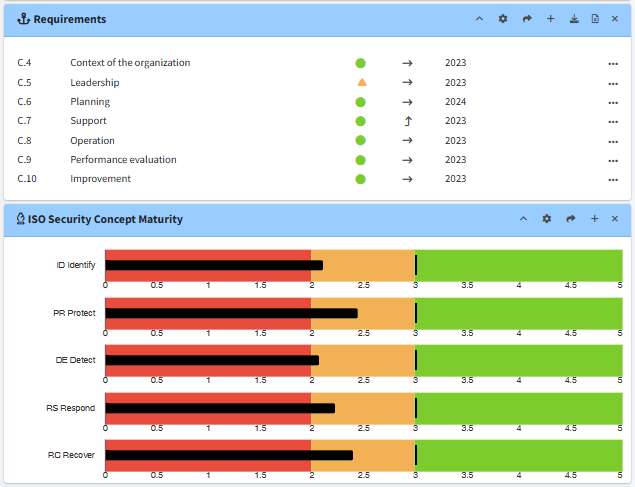Click the PR Protect maturity bar
The height and width of the screenshot is (487, 635).
point(231,313)
